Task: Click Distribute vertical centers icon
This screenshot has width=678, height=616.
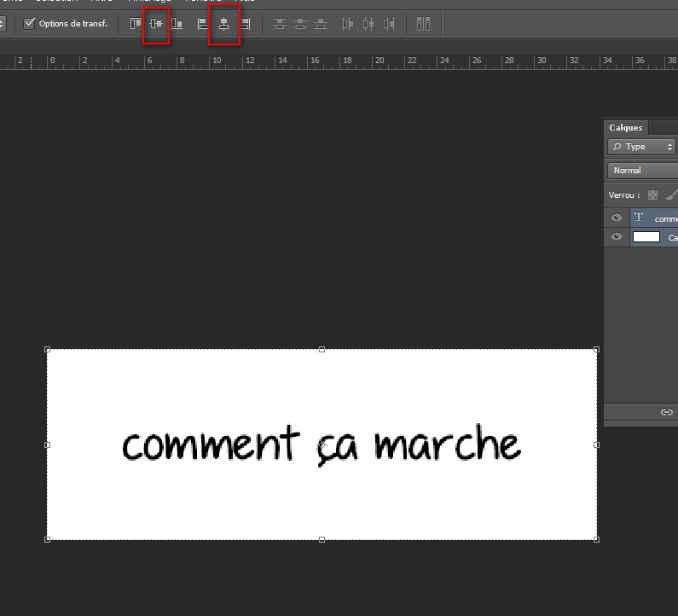Action: (x=300, y=24)
